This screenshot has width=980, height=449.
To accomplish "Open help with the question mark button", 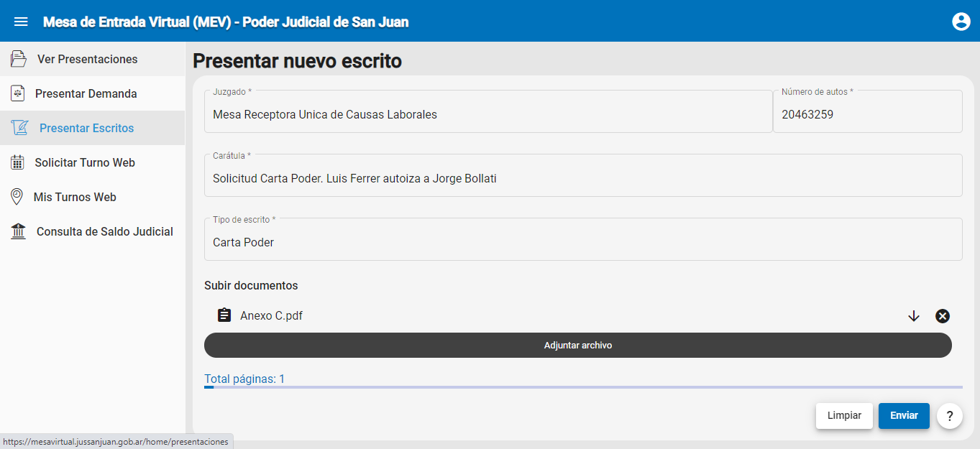I will (x=950, y=416).
